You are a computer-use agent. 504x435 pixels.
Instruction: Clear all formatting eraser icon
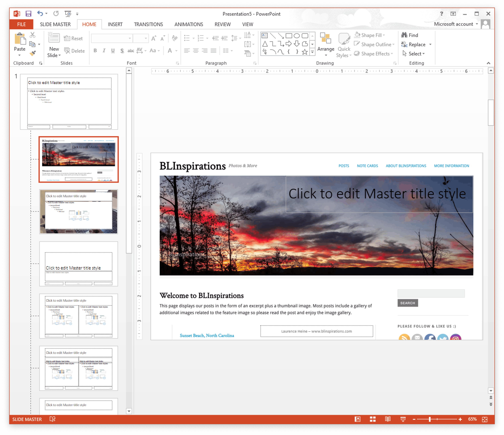pyautogui.click(x=175, y=38)
